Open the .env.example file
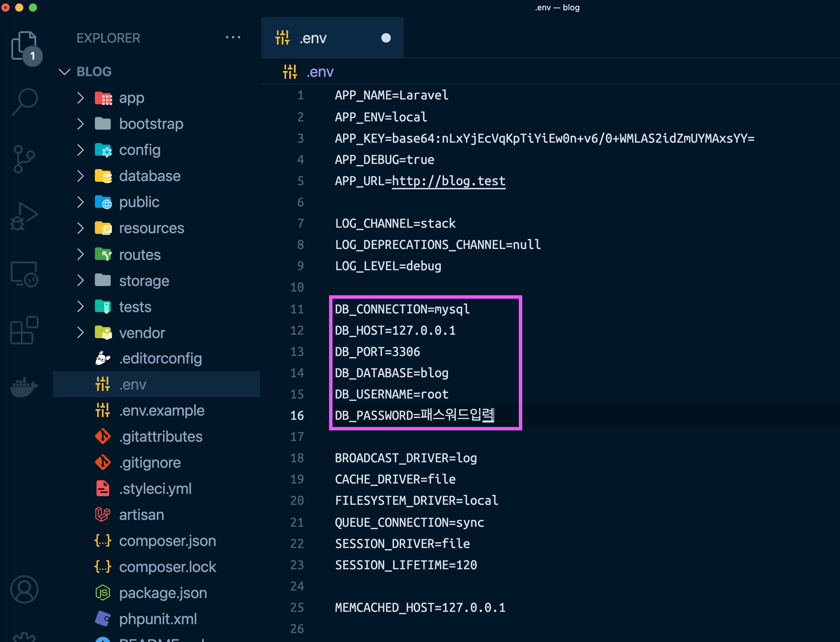 click(x=161, y=411)
